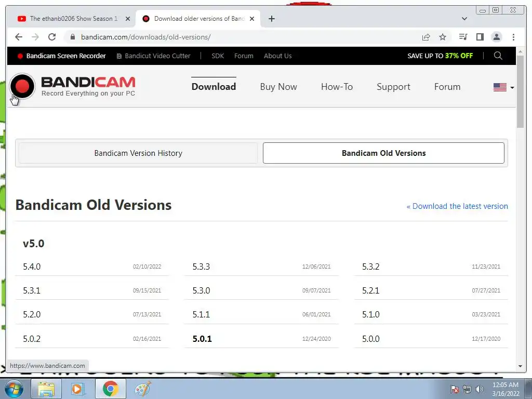Open the SDK link in black bar

pos(218,56)
